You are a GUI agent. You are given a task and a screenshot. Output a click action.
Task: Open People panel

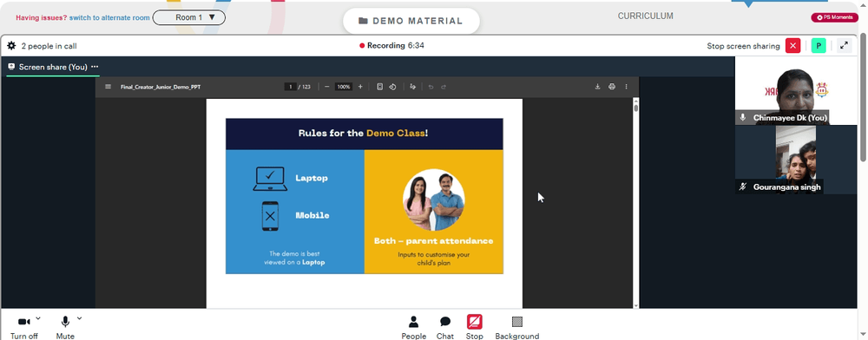pyautogui.click(x=413, y=327)
